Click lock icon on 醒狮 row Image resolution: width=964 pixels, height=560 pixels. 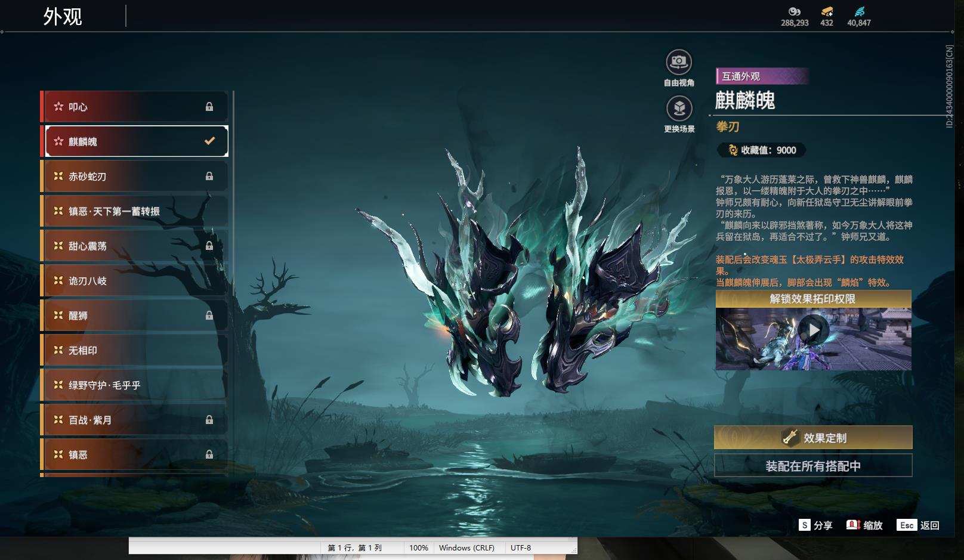click(x=209, y=315)
